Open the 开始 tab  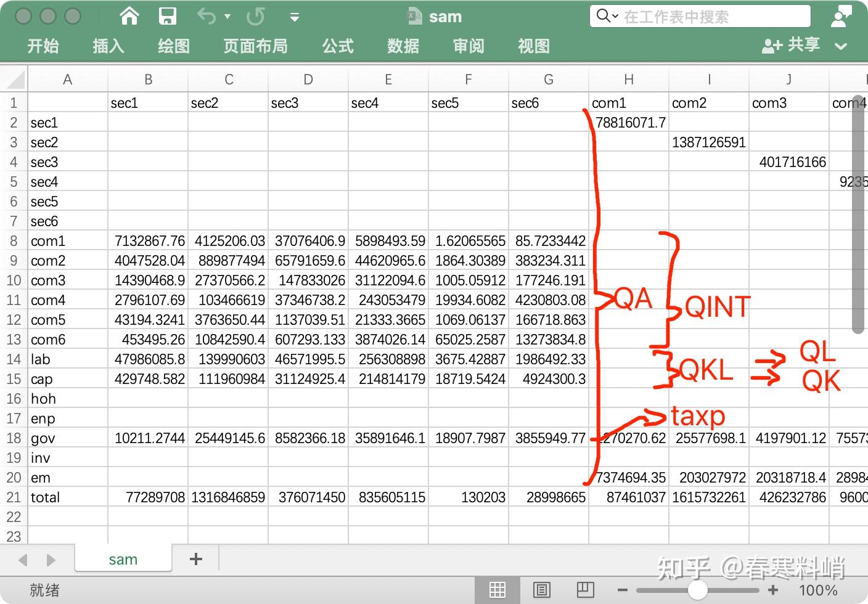coord(43,46)
